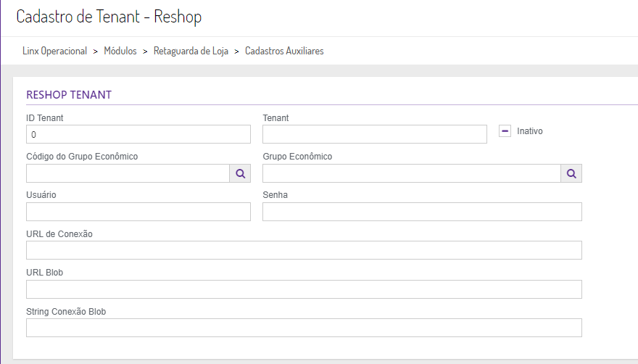Click the Grupo Econômico text box
The image size is (638, 364).
pyautogui.click(x=411, y=173)
